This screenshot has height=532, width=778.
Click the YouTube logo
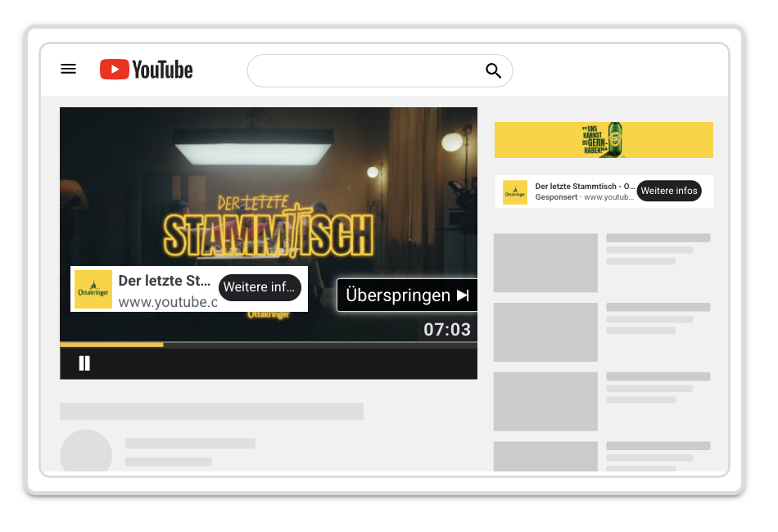146,70
